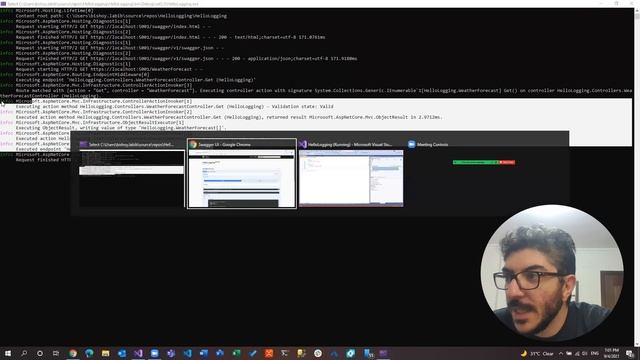Click the 'returned result Microsoft.AspNetCore.Mvc.ObjectResult' line
The width and height of the screenshot is (640, 360).
(229, 117)
